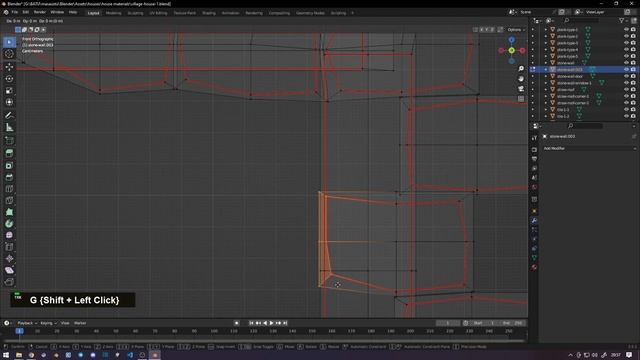This screenshot has height=360, width=640.
Task: Hide plank-type-1 in viewport via eye icon
Action: pos(626,30)
